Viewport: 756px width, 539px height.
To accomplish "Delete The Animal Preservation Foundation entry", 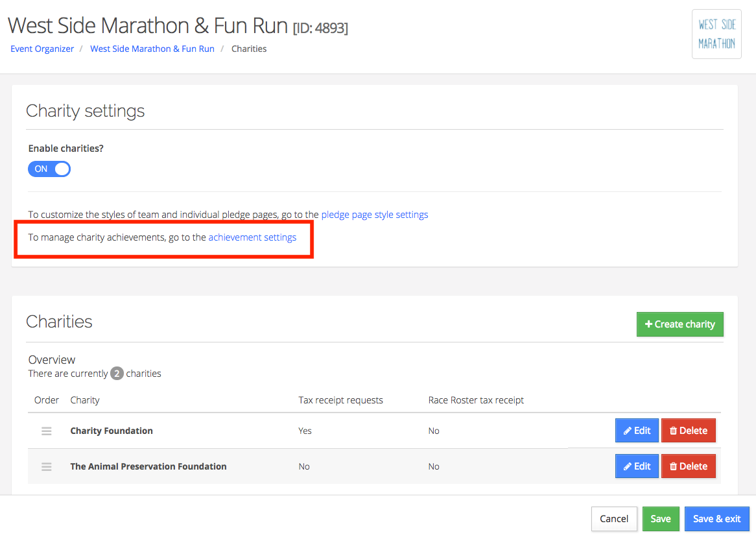I will [x=689, y=466].
